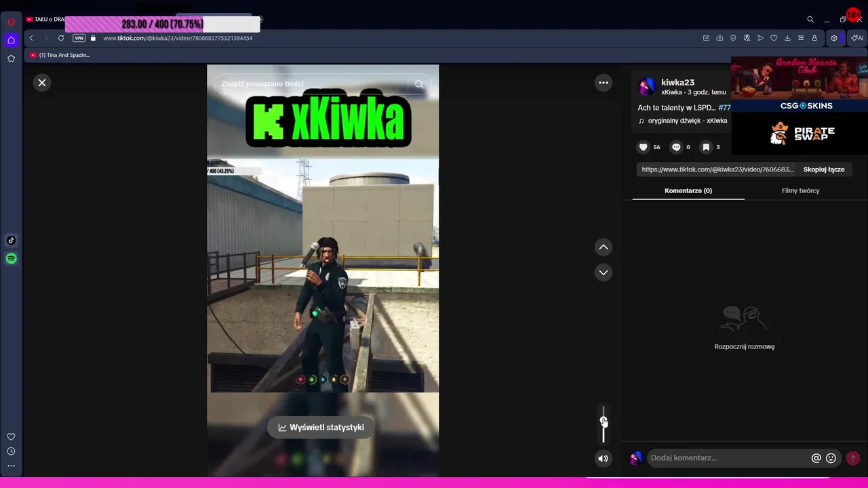The height and width of the screenshot is (488, 868).
Task: Send comment with the red arrow button
Action: click(853, 458)
